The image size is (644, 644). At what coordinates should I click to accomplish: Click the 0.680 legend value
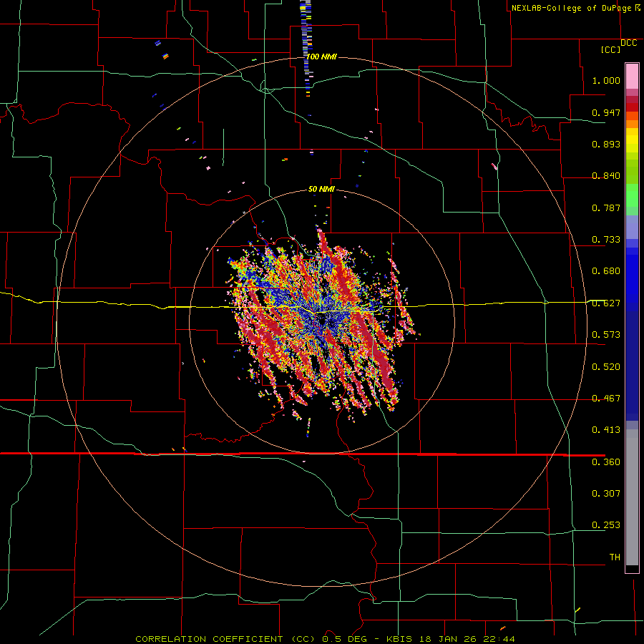[x=606, y=271]
